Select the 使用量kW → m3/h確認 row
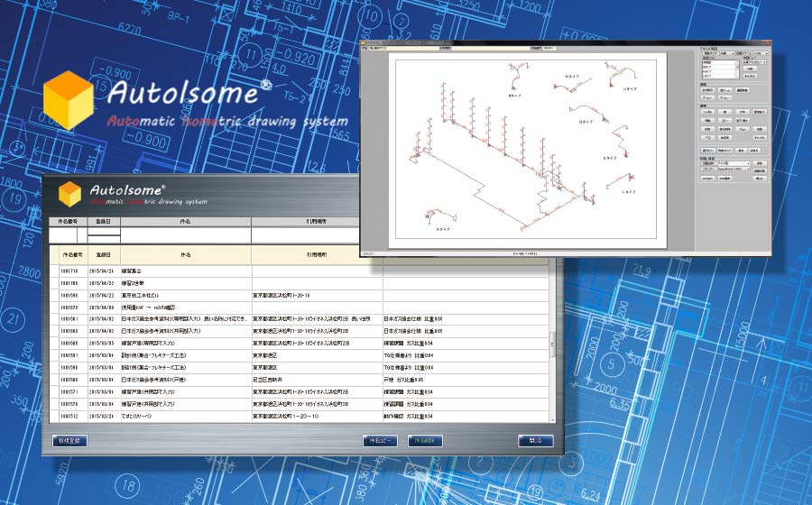Viewport: 812px width, 505px height. point(300,307)
